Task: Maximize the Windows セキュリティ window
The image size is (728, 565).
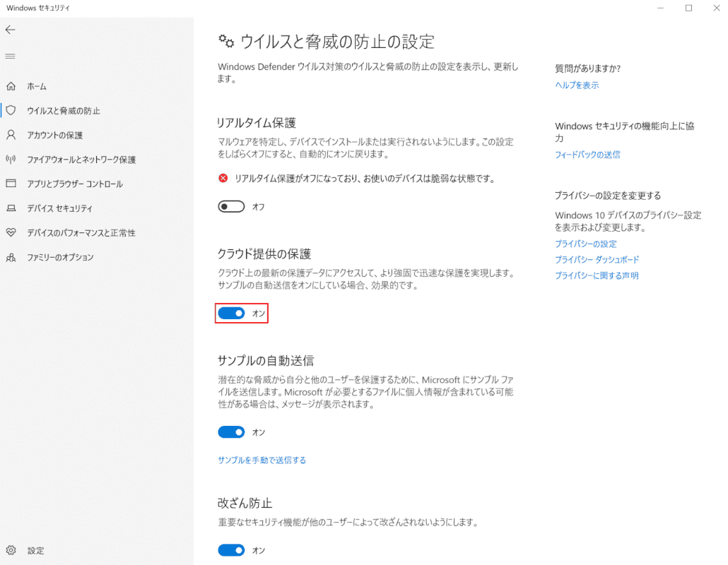Action: [x=688, y=8]
